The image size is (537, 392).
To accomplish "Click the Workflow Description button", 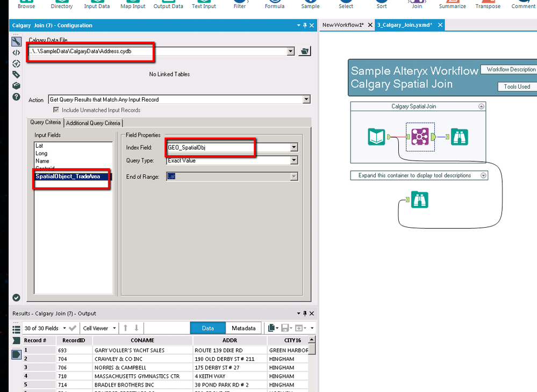I will (510, 69).
